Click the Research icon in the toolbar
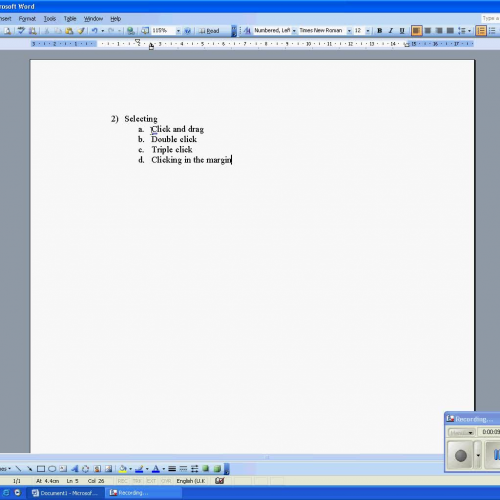 [x=32, y=31]
